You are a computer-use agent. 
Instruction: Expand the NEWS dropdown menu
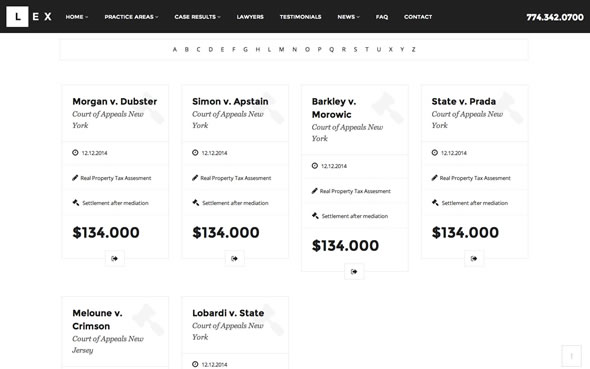pyautogui.click(x=348, y=17)
